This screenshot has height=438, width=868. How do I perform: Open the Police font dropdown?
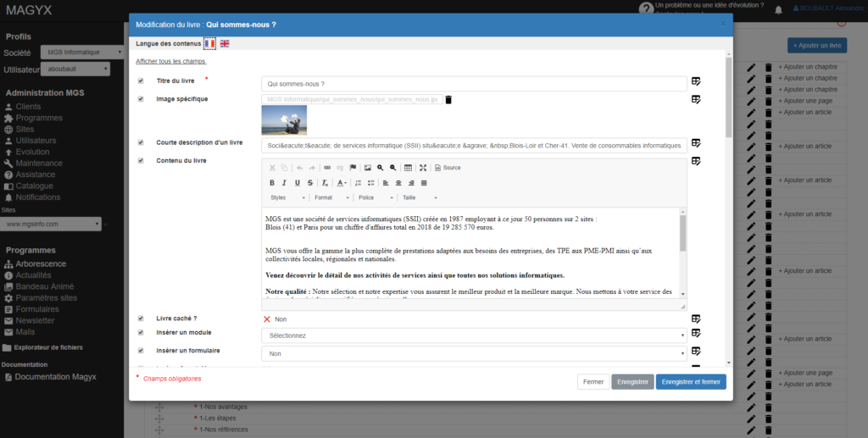[x=376, y=198]
